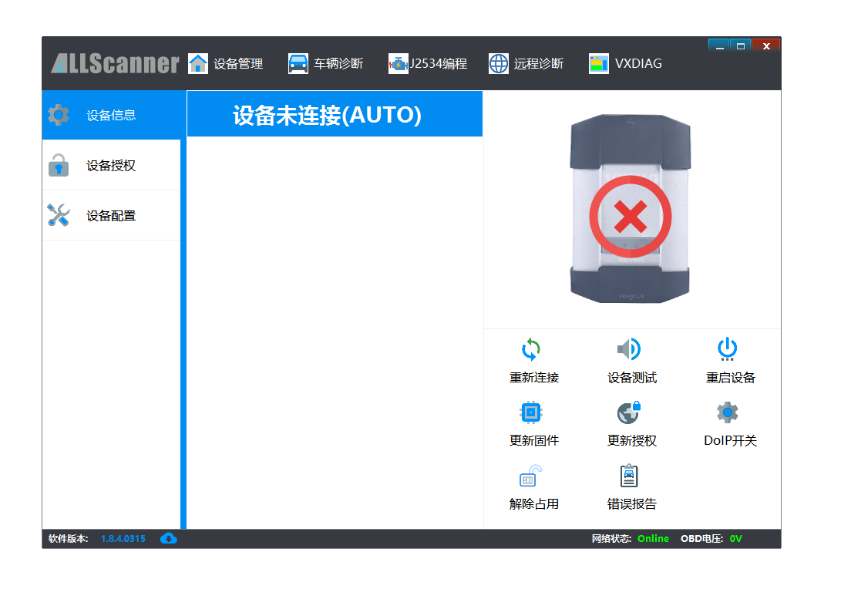Click the 更新授权 globe lock icon
Viewport: 851px width, 616px height.
629,412
